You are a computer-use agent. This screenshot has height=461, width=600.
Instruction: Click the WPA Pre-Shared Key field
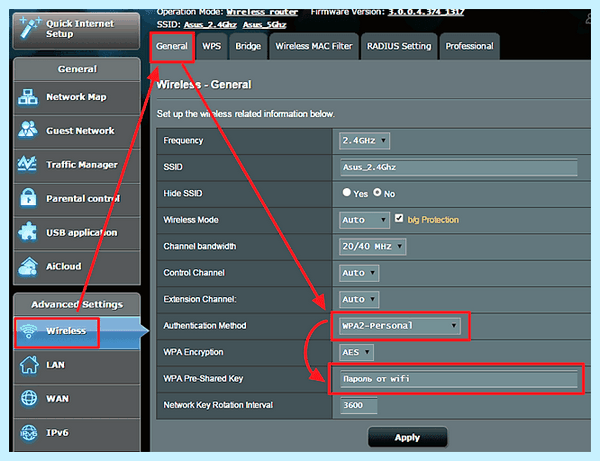coord(459,379)
